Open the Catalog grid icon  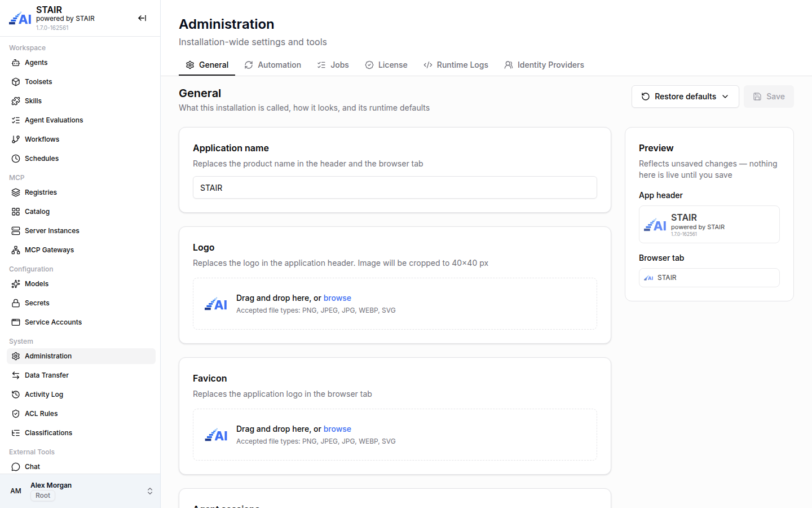click(16, 212)
